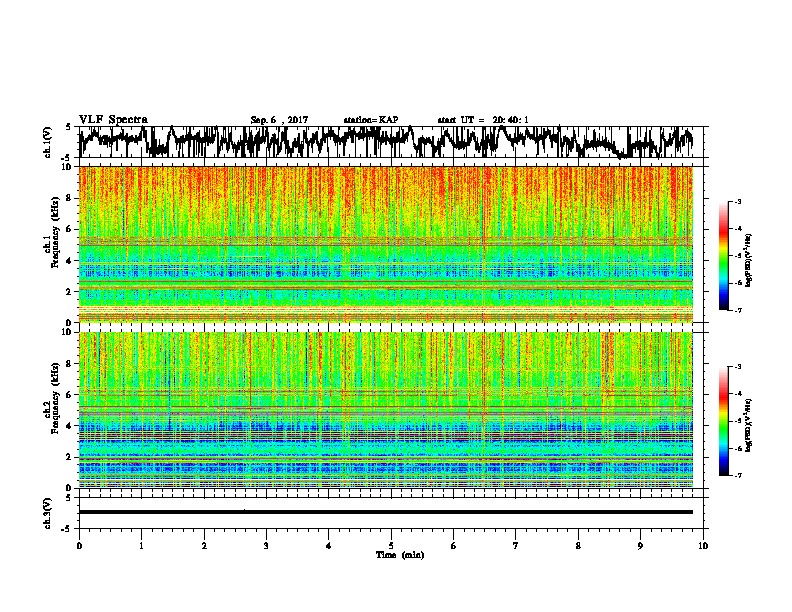The image size is (792, 612).
Task: Click the "10" frequency tick of ch.2 spectrogram
Action: point(67,332)
